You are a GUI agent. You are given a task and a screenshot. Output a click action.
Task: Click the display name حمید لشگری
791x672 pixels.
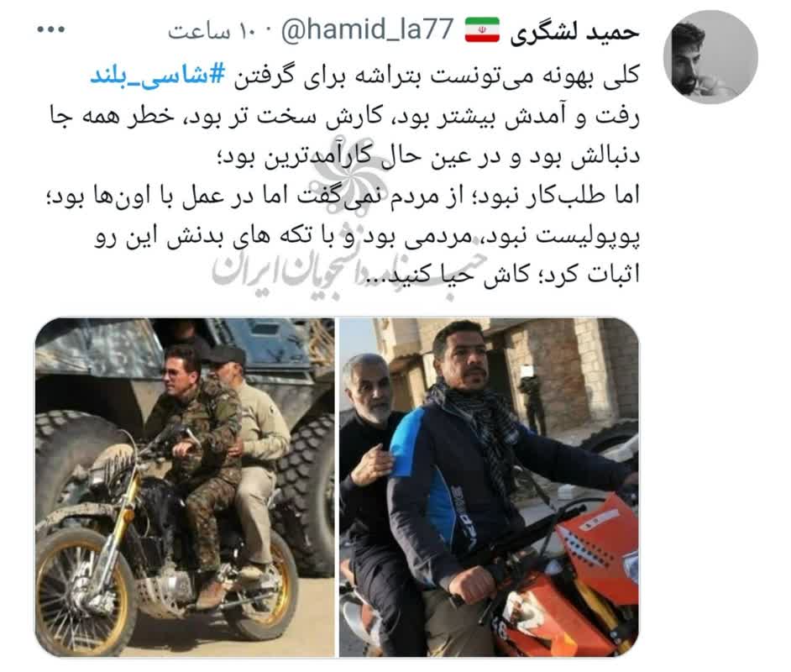click(574, 32)
